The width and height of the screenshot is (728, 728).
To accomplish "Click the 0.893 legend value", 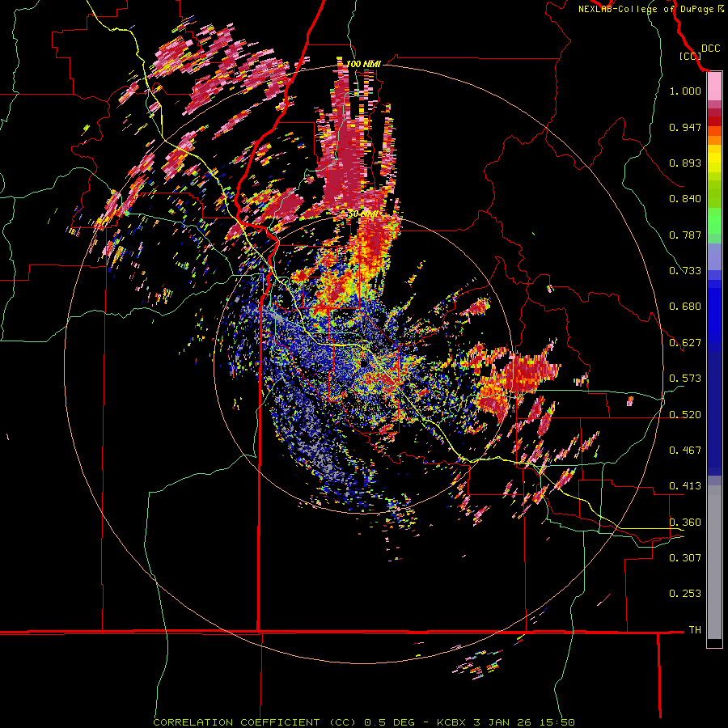I will [685, 163].
